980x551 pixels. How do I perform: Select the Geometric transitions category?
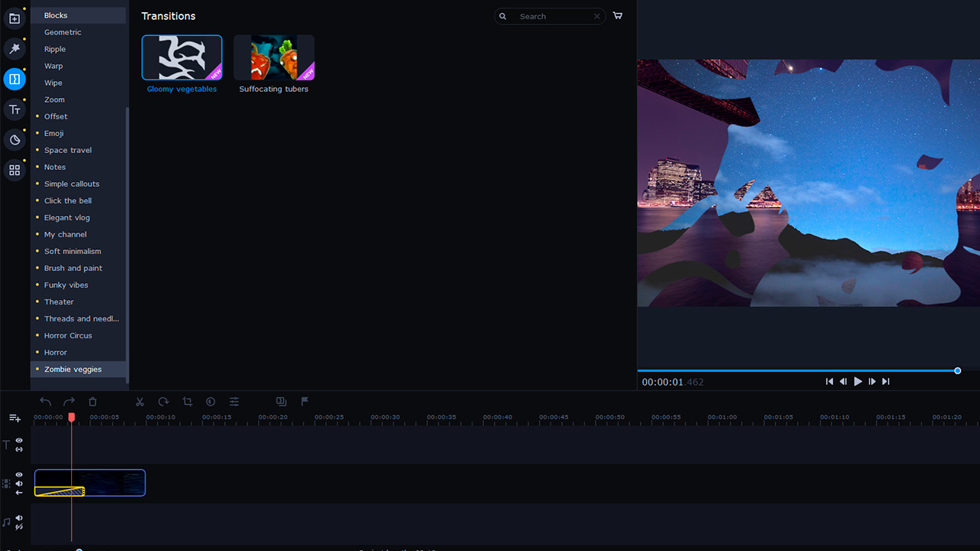(63, 32)
